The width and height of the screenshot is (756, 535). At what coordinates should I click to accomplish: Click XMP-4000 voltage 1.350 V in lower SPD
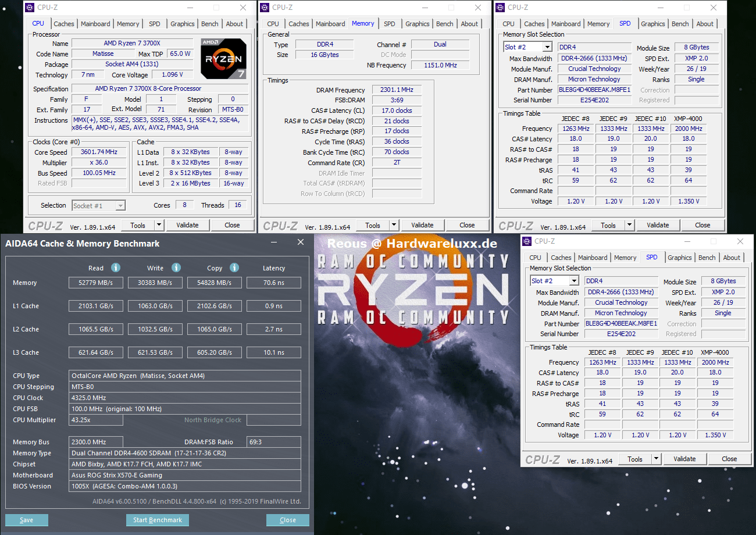point(715,435)
